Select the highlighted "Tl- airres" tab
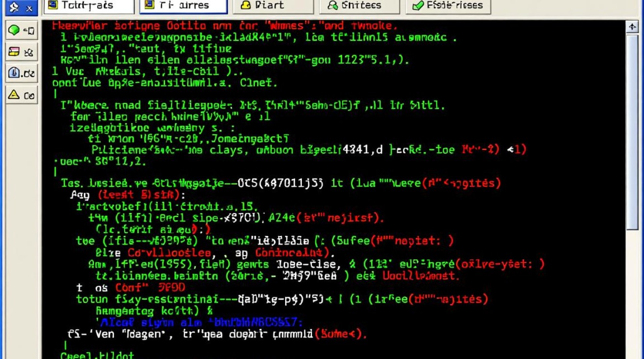Image resolution: width=644 pixels, height=359 pixels. (x=184, y=6)
